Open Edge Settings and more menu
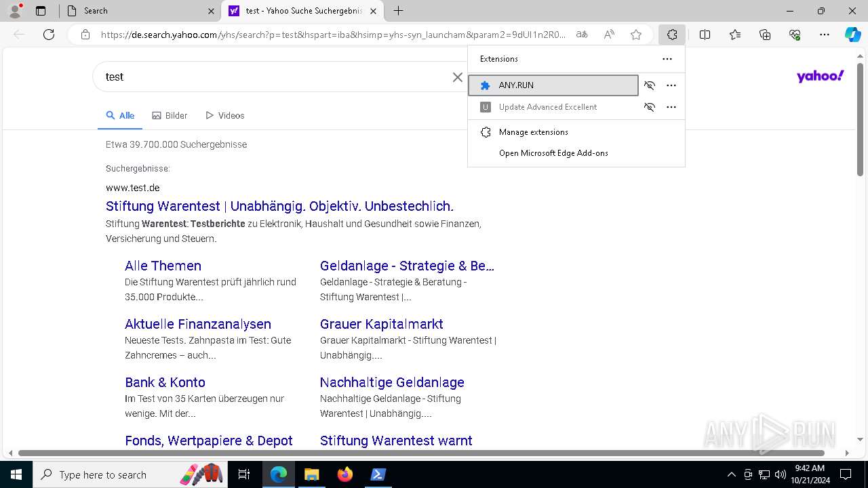The image size is (868, 488). pyautogui.click(x=825, y=35)
